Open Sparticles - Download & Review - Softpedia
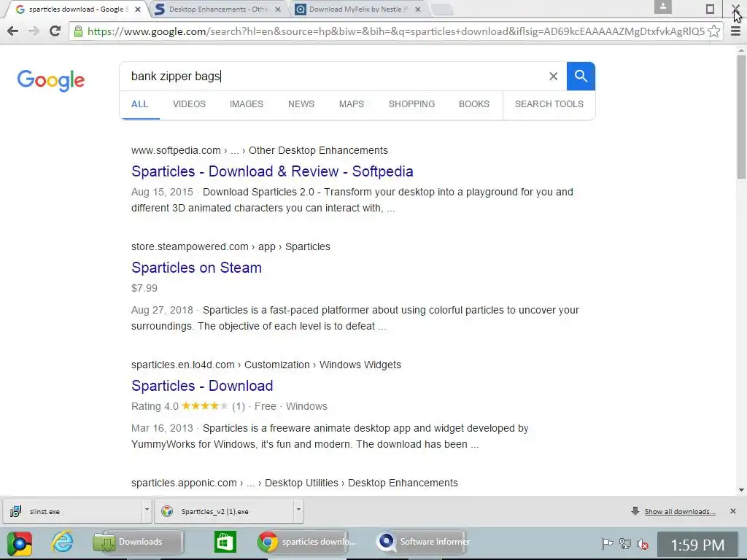 click(272, 171)
